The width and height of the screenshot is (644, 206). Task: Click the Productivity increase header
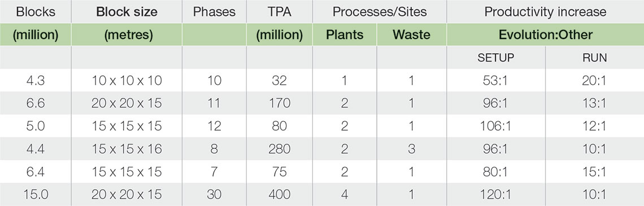545,12
